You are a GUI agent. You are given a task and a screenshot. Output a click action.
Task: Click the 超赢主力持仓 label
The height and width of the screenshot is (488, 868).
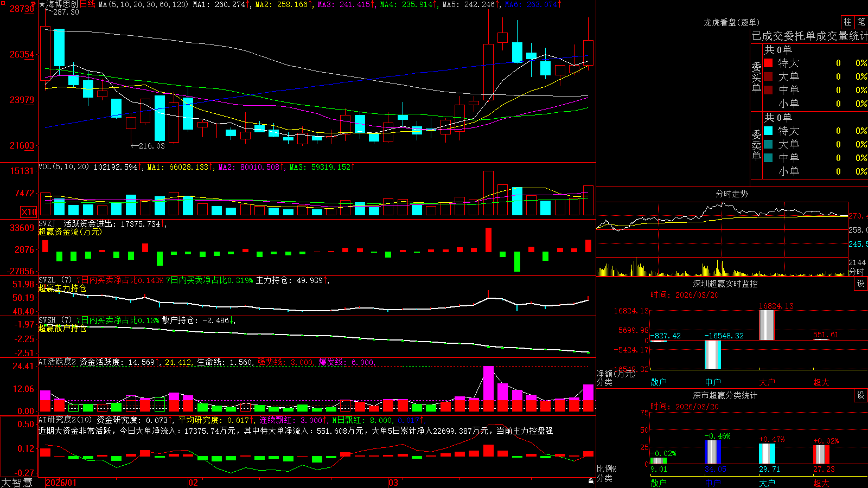62,288
